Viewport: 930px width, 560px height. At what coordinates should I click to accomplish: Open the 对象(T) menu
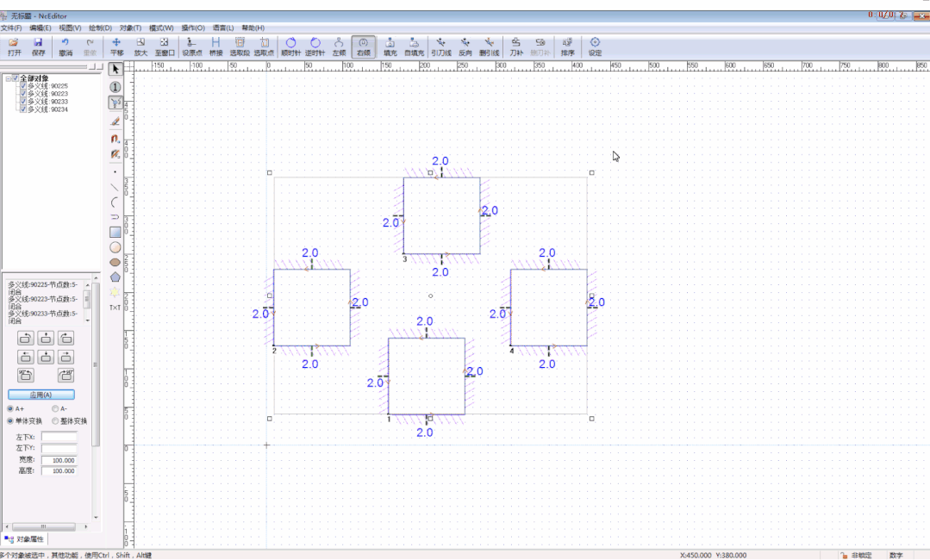[130, 28]
